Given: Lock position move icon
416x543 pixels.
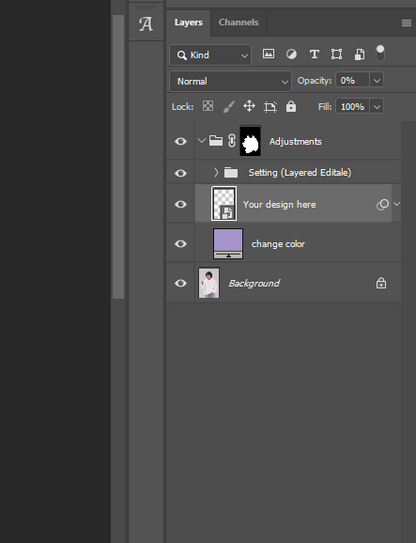Looking at the screenshot, I should [x=249, y=106].
